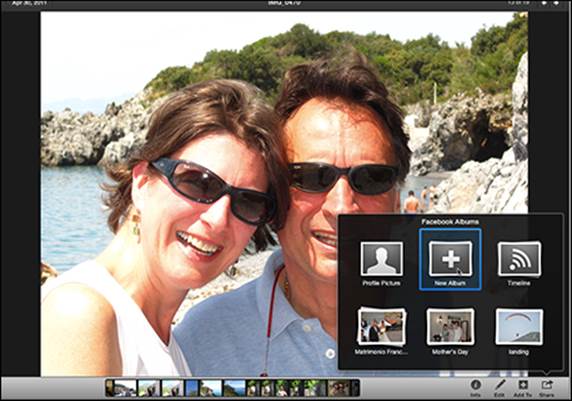Open the Mother's Day album
The width and height of the screenshot is (572, 401).
(x=450, y=326)
